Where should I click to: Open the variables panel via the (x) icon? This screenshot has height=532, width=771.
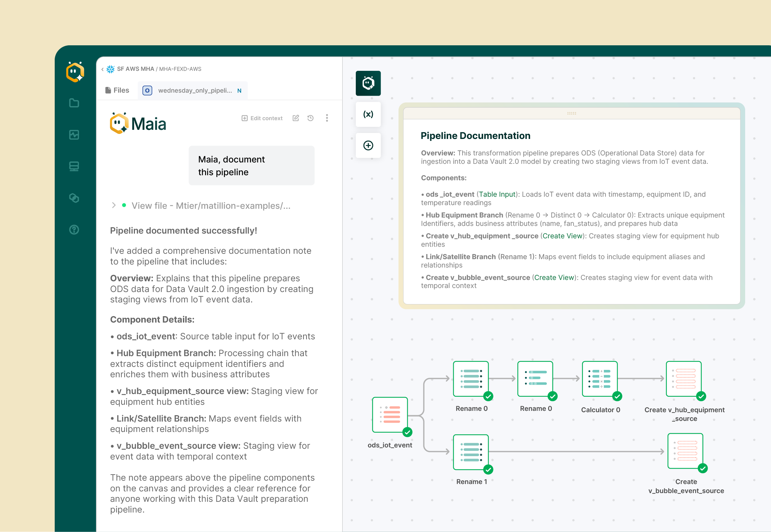(368, 114)
